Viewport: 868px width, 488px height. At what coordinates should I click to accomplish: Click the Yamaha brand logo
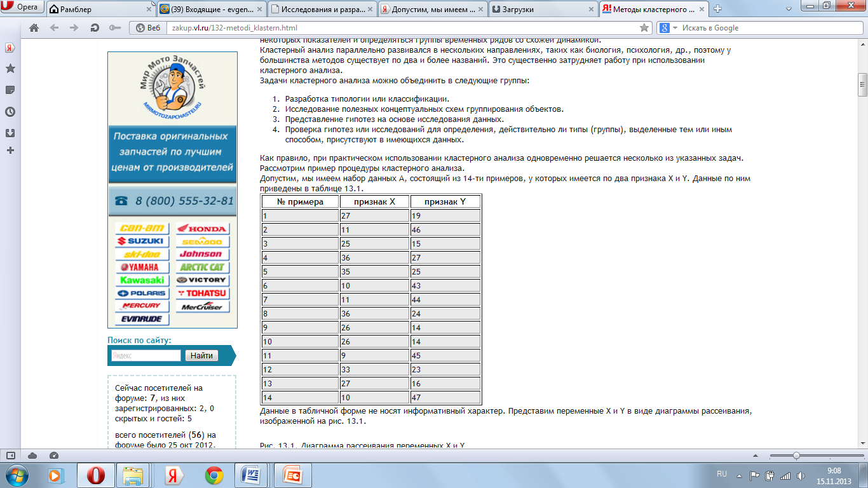click(142, 268)
